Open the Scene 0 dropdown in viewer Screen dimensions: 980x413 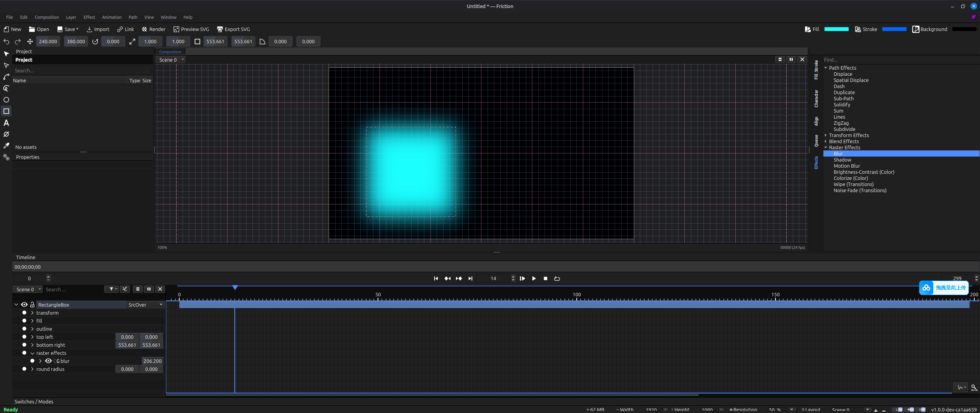tap(171, 60)
